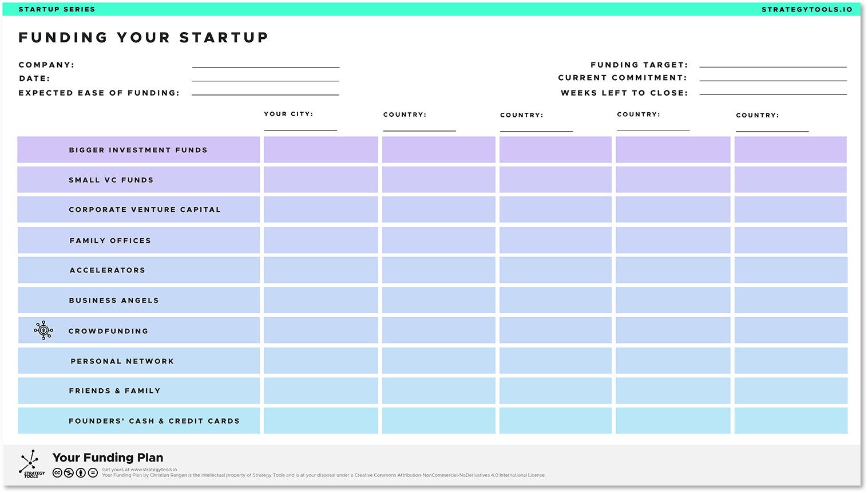Click the Your City entry line
This screenshot has height=493, width=868.
[x=300, y=129]
